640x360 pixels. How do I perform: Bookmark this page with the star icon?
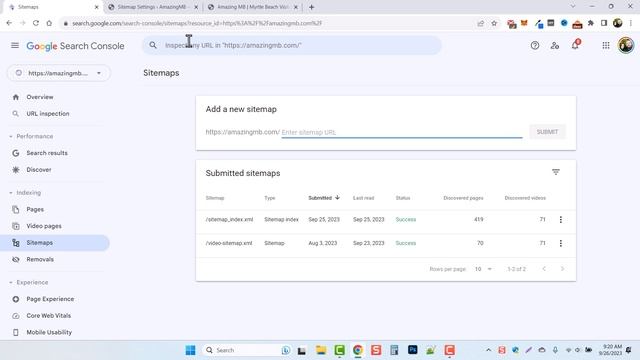click(494, 23)
